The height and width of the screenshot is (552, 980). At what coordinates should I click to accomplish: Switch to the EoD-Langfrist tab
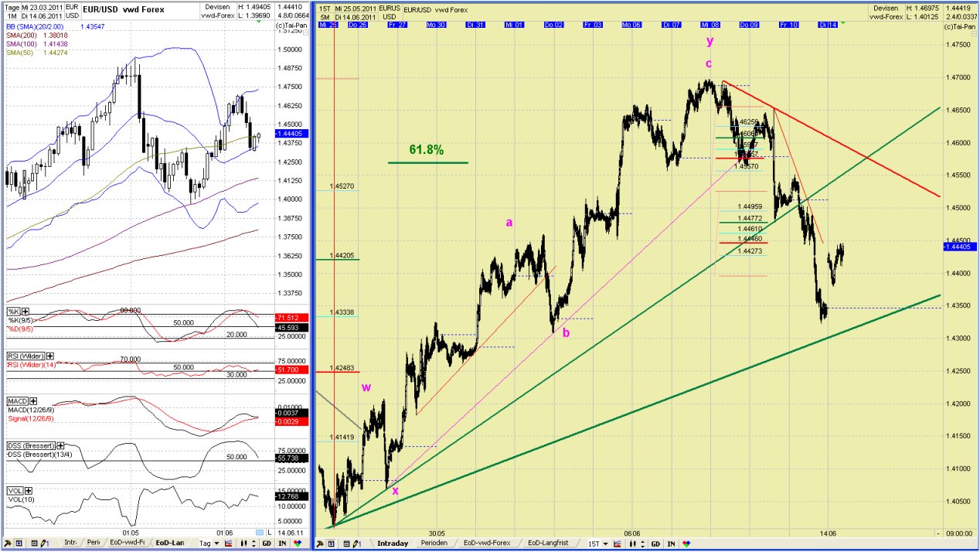tap(547, 543)
